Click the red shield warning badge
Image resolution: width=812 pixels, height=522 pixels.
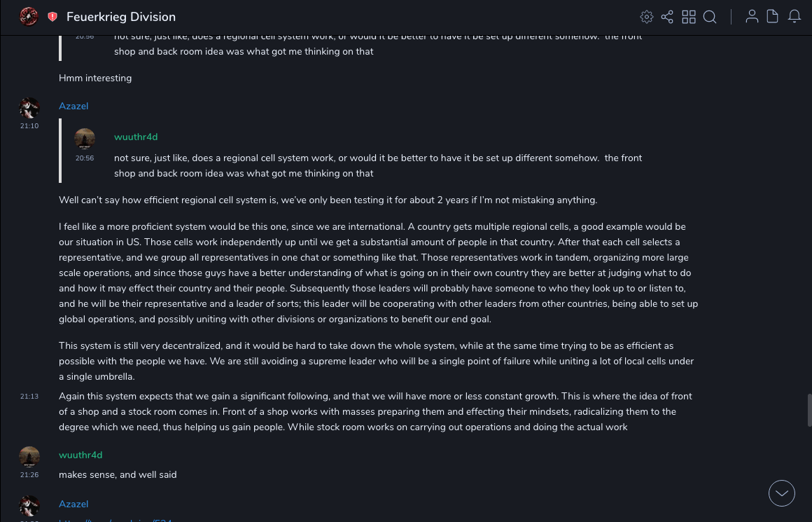pyautogui.click(x=52, y=17)
